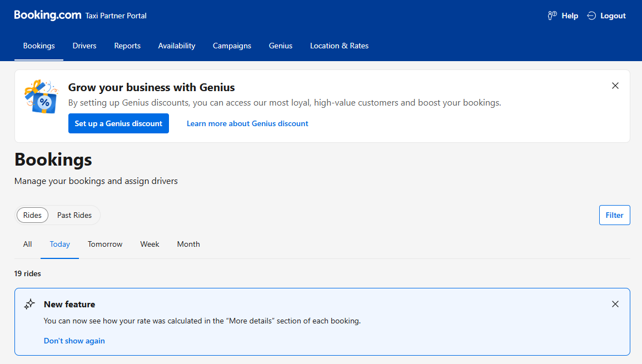Go to Location & Rates tab
642x364 pixels.
click(339, 46)
